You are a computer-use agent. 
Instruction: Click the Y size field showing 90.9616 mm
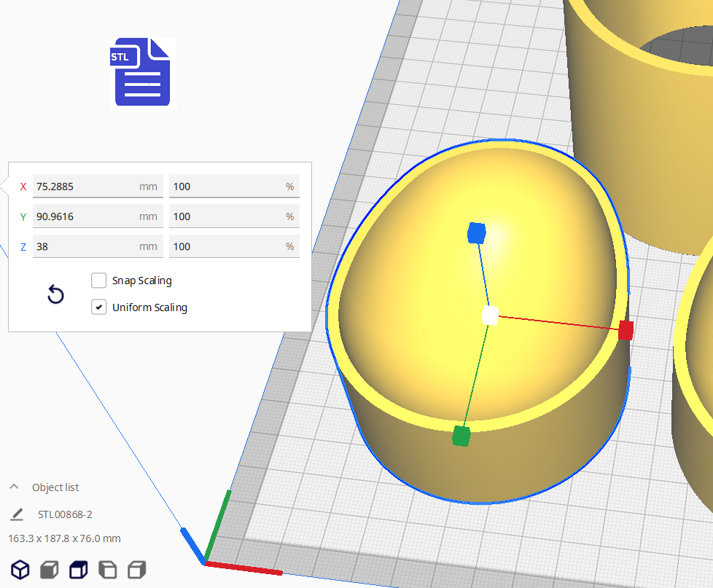tap(84, 216)
